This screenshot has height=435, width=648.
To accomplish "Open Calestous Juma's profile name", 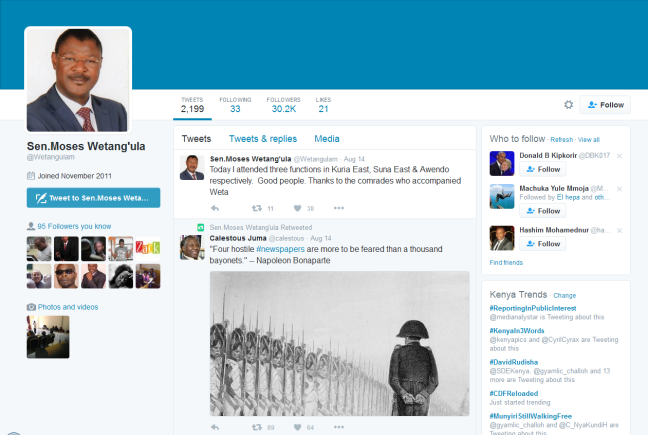I will coord(238,238).
